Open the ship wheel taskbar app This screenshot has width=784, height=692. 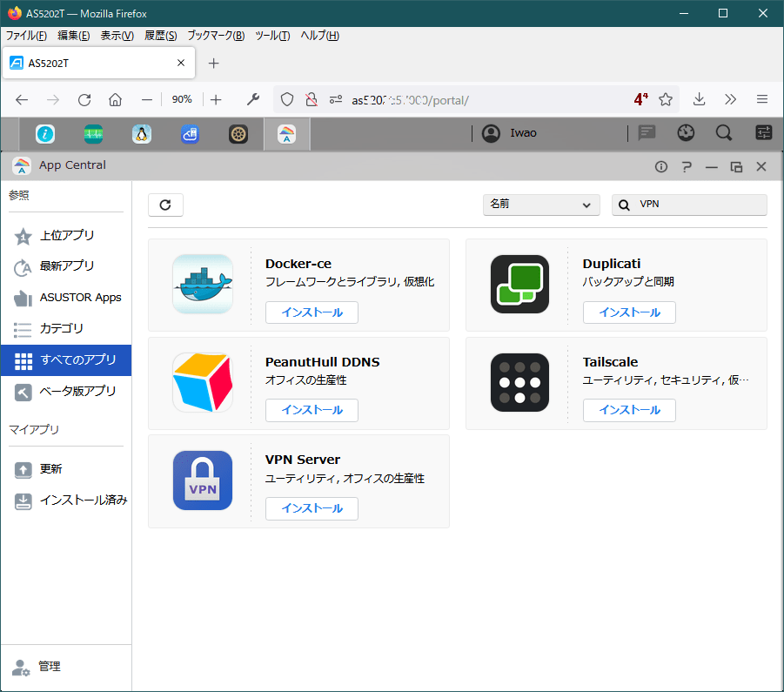tap(238, 134)
